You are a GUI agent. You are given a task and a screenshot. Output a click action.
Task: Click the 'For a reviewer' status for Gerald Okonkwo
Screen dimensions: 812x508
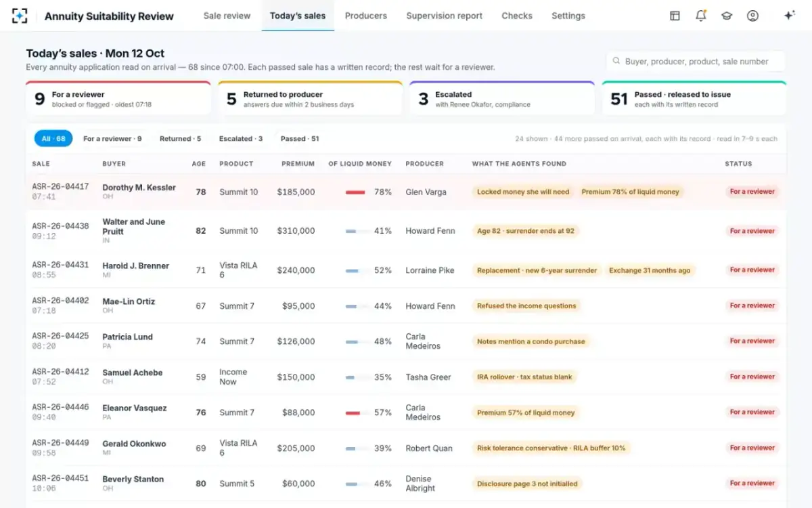point(752,448)
